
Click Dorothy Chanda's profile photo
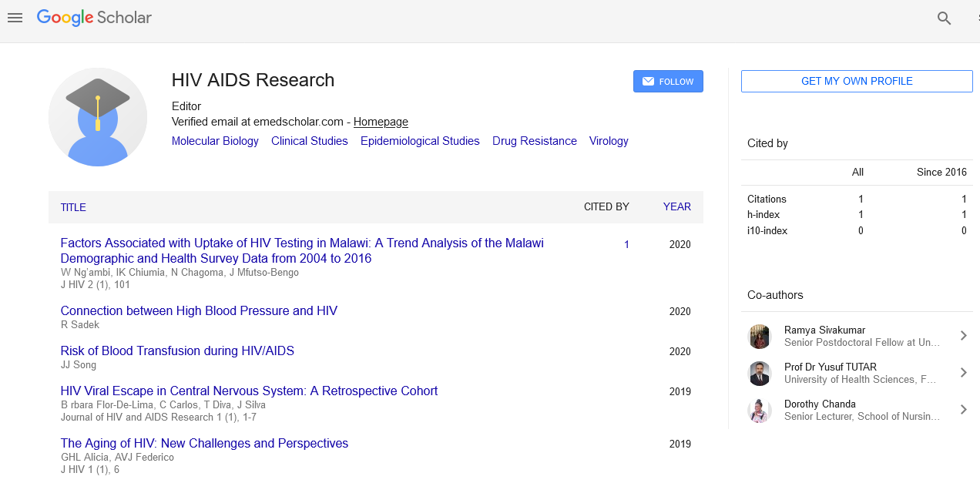point(760,410)
